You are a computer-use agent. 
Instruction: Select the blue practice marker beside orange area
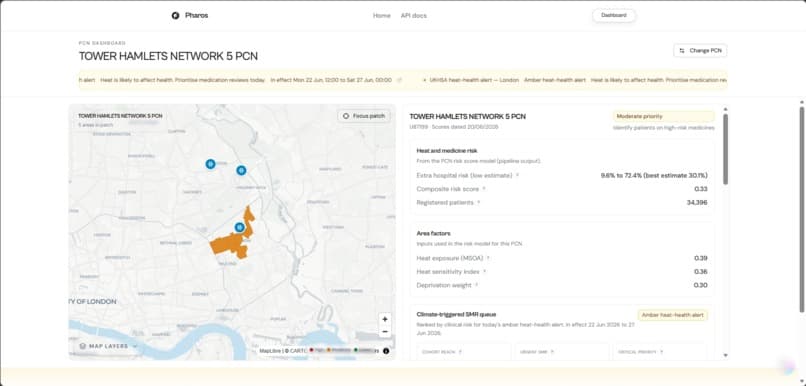click(239, 227)
